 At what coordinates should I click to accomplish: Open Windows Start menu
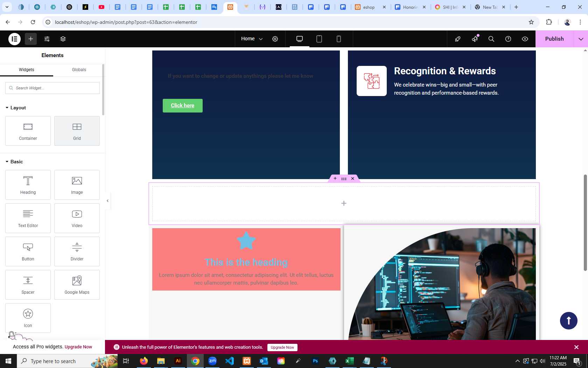[x=8, y=361]
